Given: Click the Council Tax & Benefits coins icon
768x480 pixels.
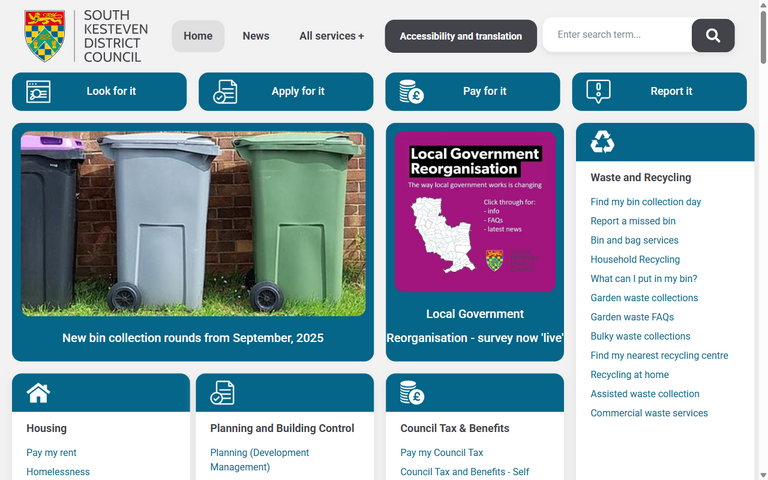Looking at the screenshot, I should (x=411, y=393).
